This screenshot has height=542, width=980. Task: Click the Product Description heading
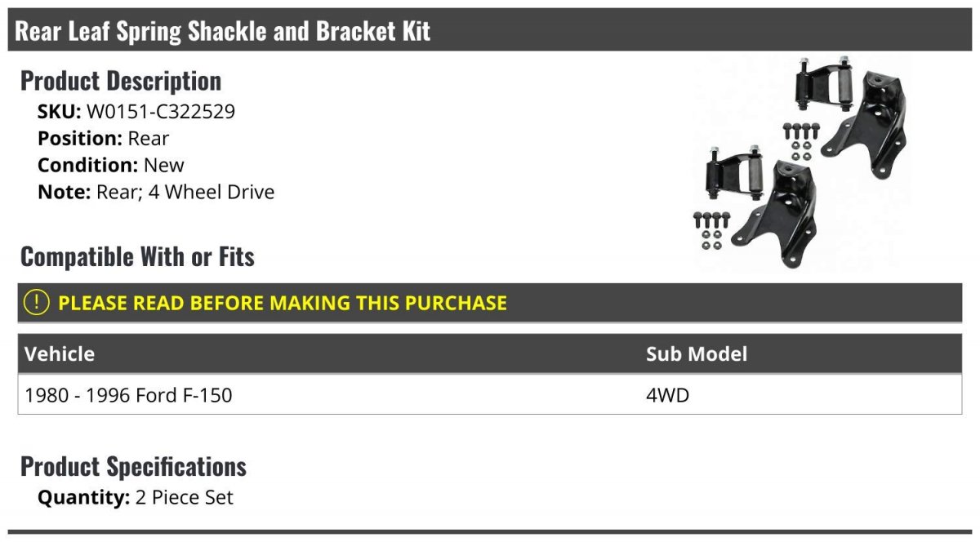pyautogui.click(x=121, y=81)
